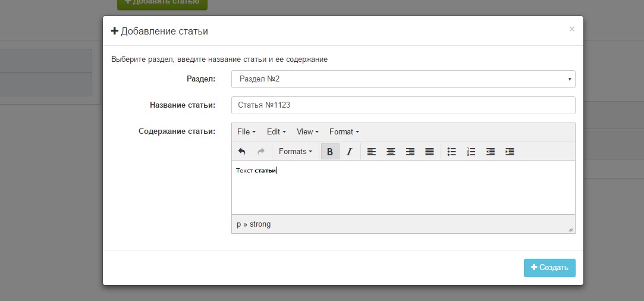
Task: Click the editor resize handle in status bar
Action: point(571,230)
